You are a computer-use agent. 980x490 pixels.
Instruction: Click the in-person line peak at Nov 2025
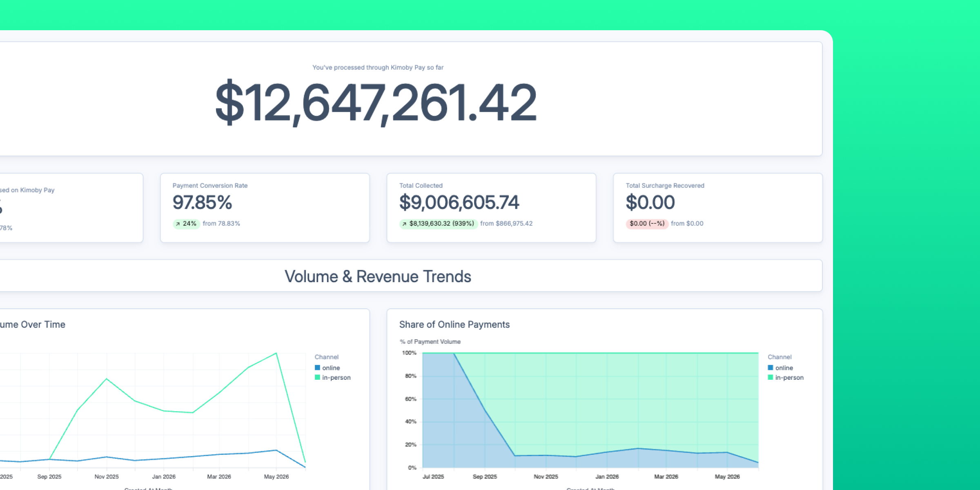107,379
